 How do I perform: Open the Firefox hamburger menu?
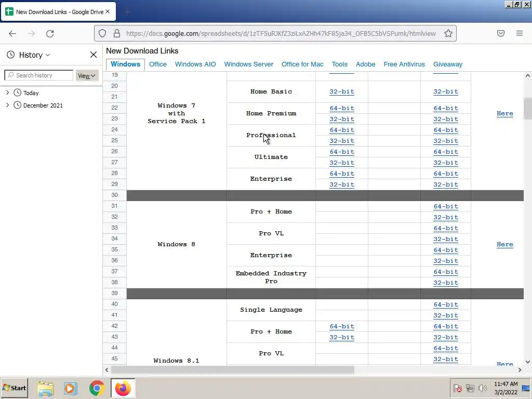click(x=520, y=33)
